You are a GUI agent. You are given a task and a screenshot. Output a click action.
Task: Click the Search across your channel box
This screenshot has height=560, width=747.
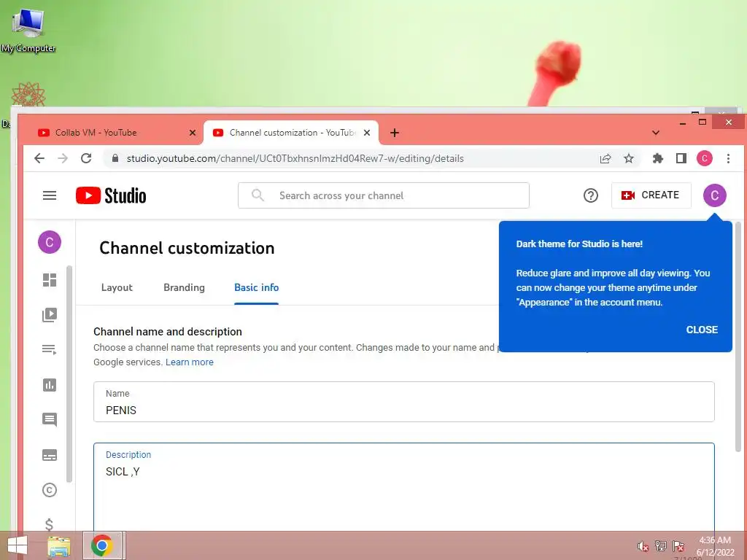[x=384, y=195]
